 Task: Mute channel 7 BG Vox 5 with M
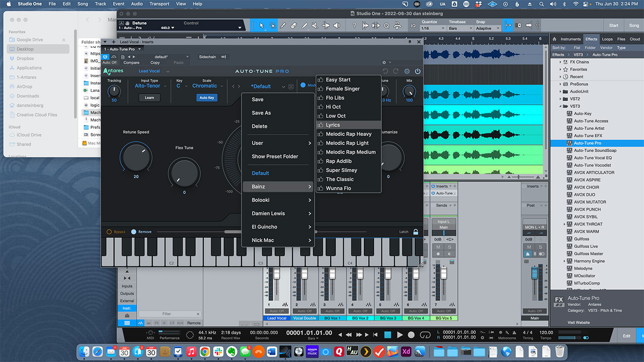point(438,247)
